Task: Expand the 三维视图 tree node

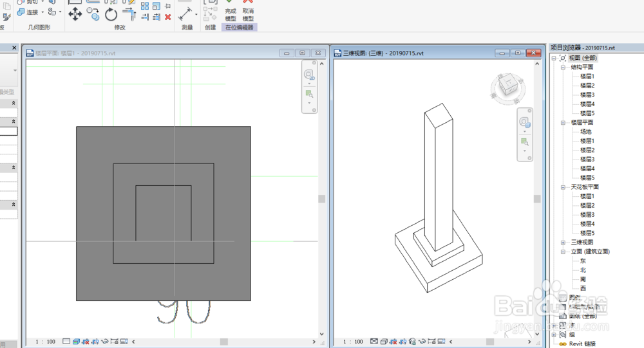Action: coord(563,243)
